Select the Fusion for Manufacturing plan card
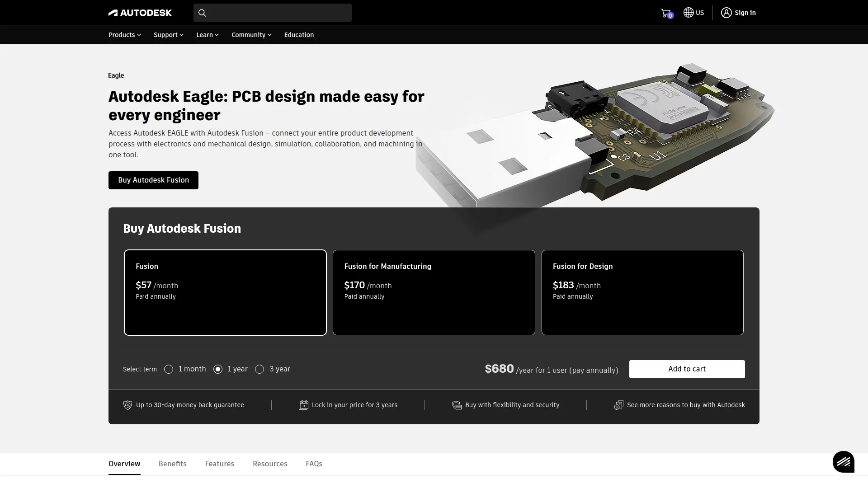Viewport: 868px width, 488px height. [434, 292]
